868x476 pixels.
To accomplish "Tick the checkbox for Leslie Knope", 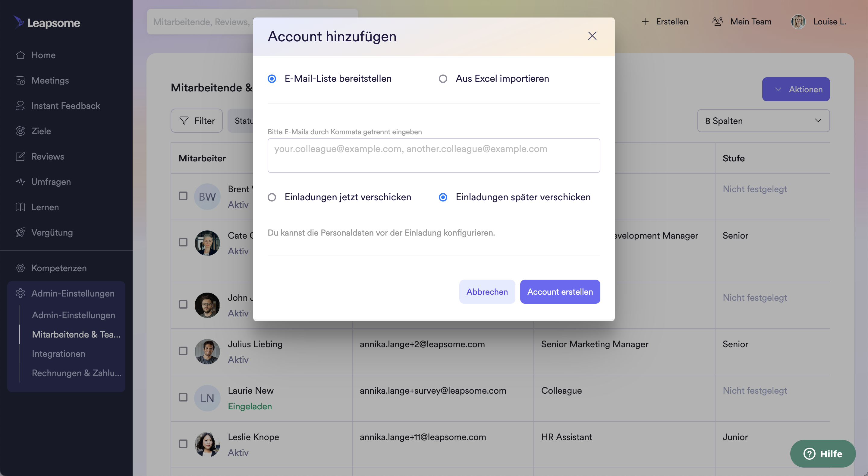I will [183, 444].
